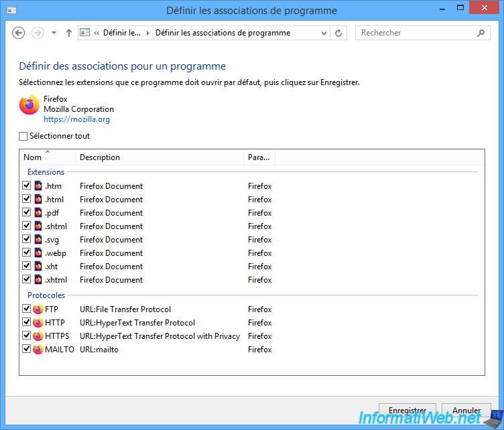Go back using the back arrow
The width and height of the screenshot is (504, 430).
(x=18, y=33)
